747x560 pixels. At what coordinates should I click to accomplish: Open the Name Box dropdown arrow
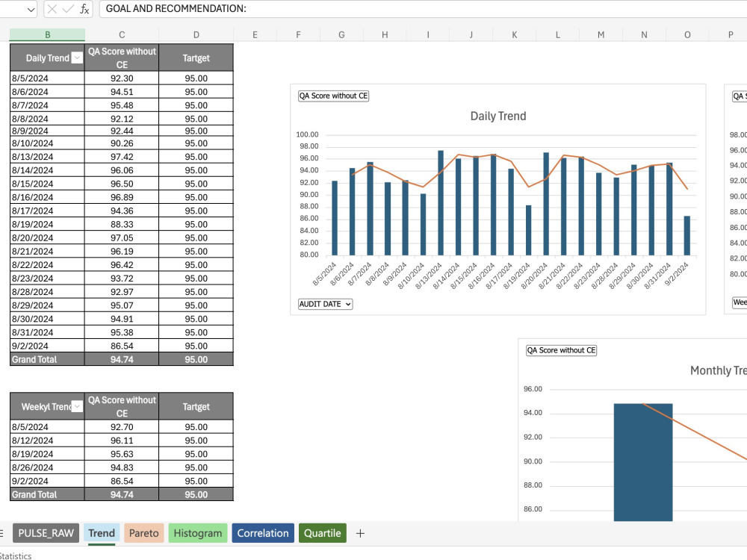point(31,10)
